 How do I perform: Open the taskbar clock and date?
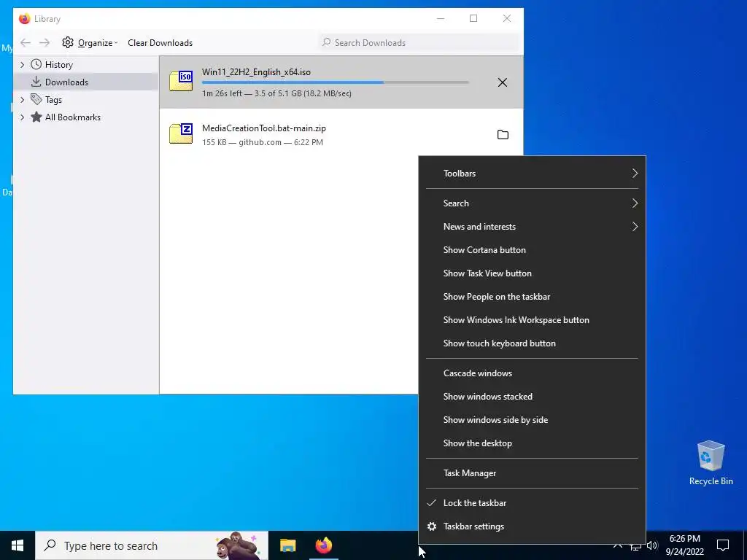click(x=684, y=545)
